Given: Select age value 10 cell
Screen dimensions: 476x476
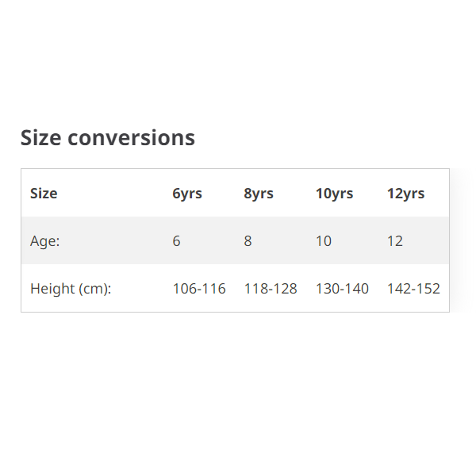Looking at the screenshot, I should pos(324,240).
